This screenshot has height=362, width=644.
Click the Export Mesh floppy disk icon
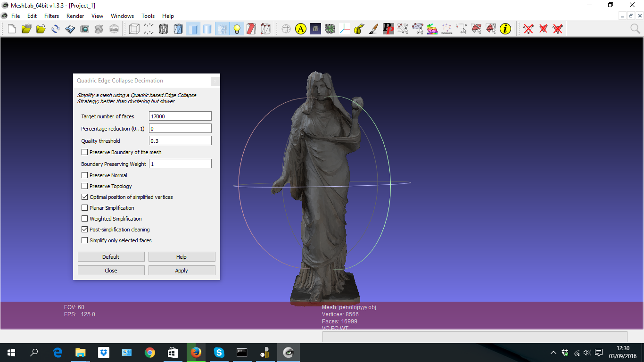coord(70,29)
